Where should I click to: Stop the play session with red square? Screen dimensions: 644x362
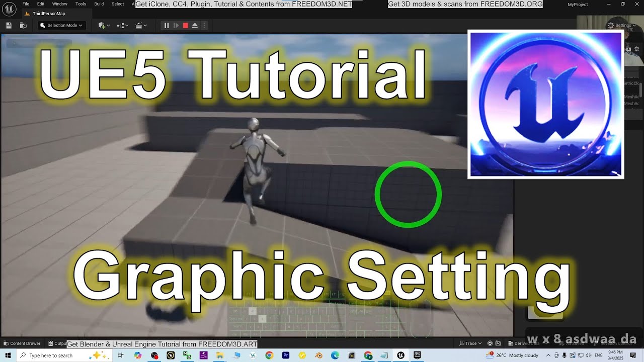point(185,25)
